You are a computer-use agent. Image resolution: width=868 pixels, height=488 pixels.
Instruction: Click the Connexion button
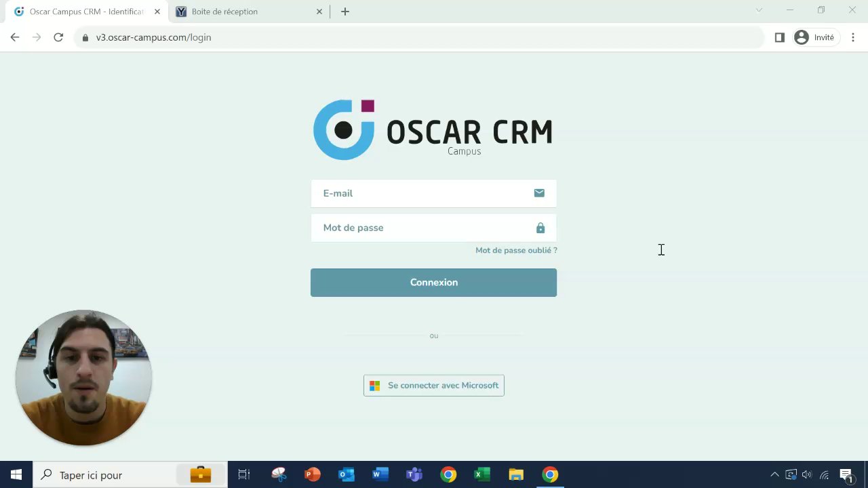pos(433,283)
